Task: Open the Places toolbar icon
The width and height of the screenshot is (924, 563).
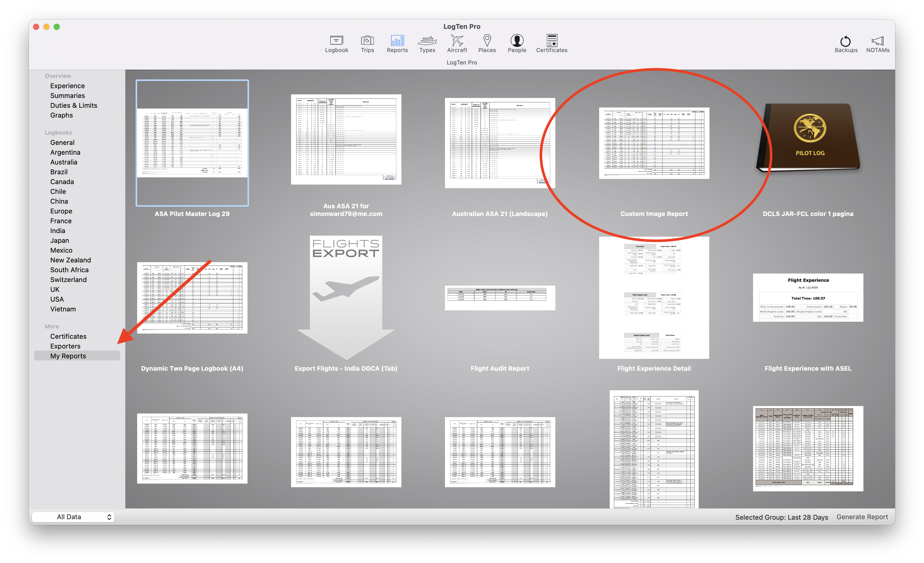Action: pos(487,44)
